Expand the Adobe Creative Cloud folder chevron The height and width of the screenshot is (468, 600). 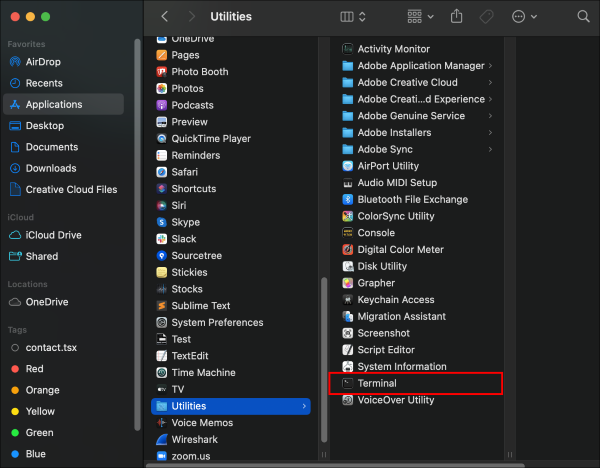(490, 82)
